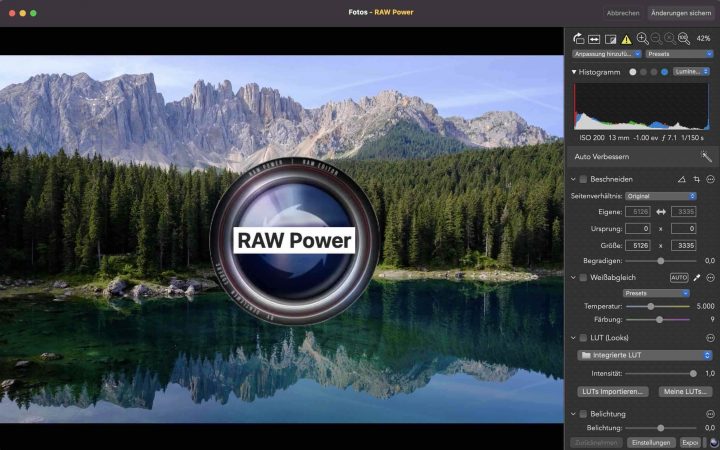The height and width of the screenshot is (450, 720).
Task: Open Beschneiden more options ellipsis
Action: coord(710,179)
